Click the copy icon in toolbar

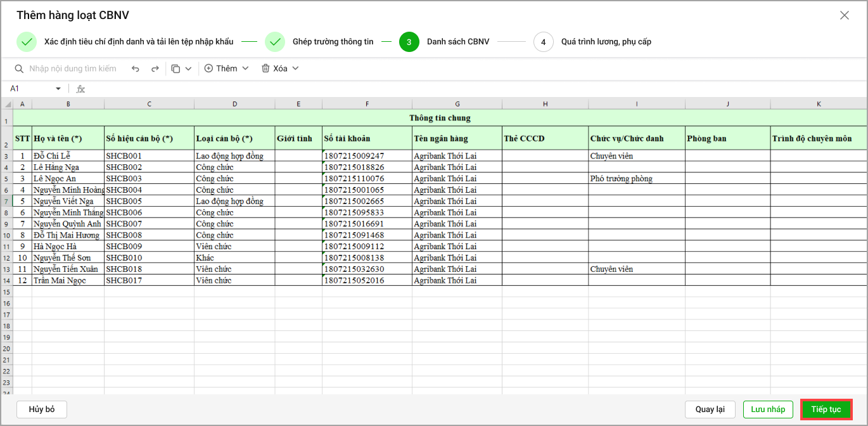(x=176, y=68)
